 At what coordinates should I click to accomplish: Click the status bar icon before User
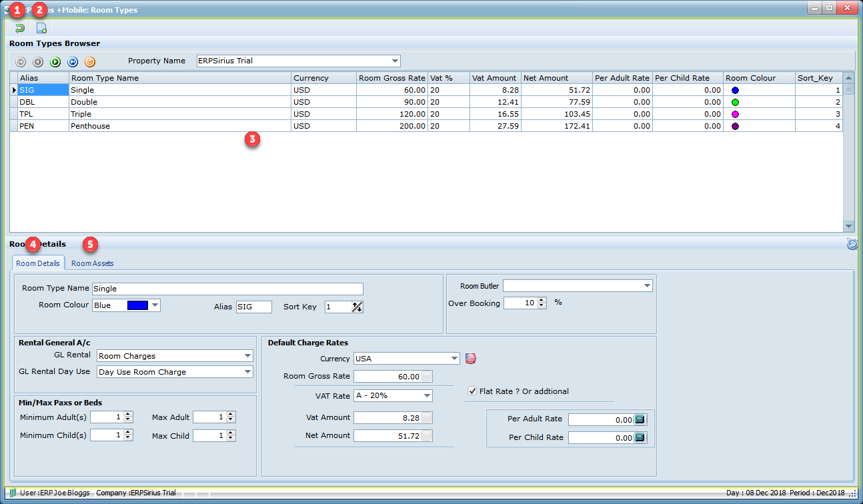coord(13,493)
